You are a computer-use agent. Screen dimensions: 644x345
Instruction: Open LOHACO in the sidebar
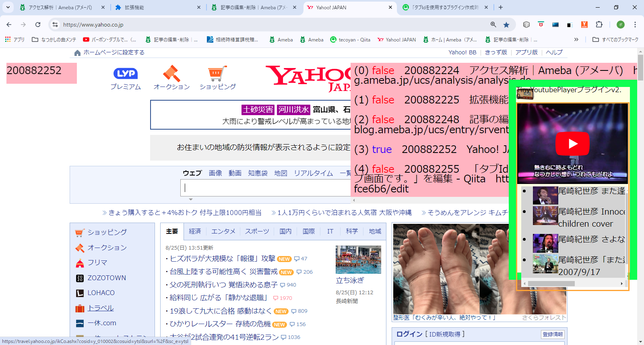[101, 293]
